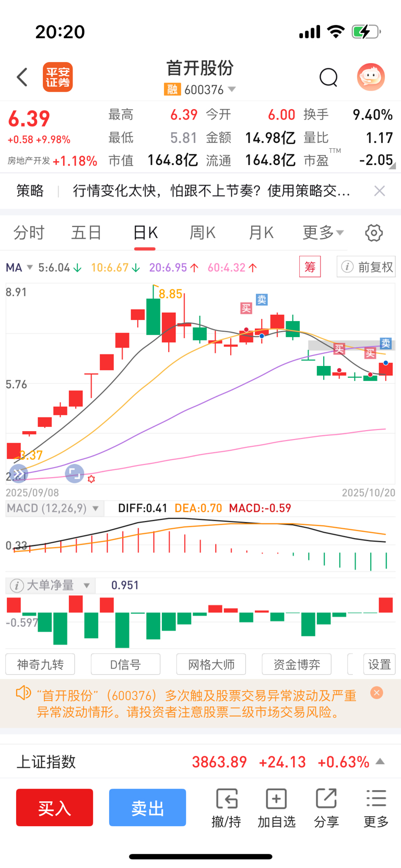Switch to 分时 tab

click(29, 233)
